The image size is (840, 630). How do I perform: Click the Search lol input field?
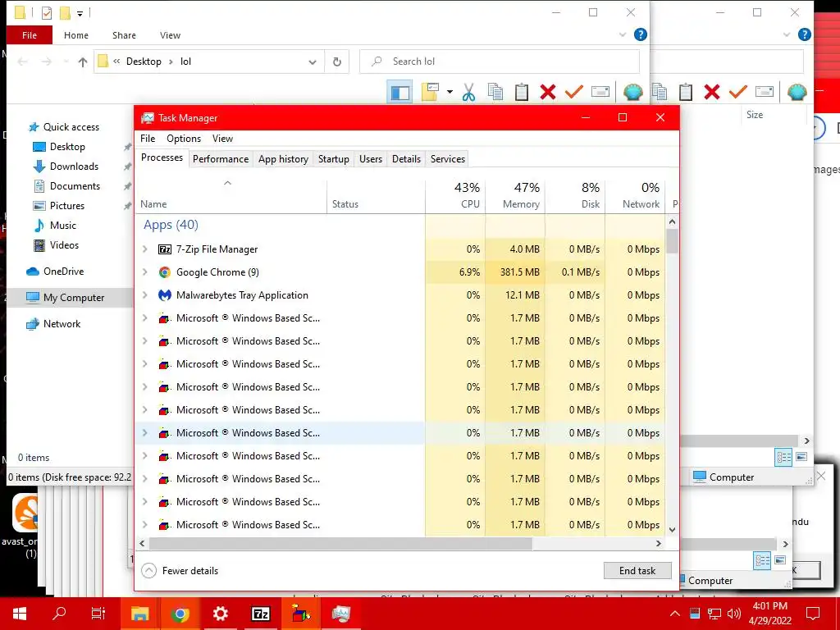(500, 62)
